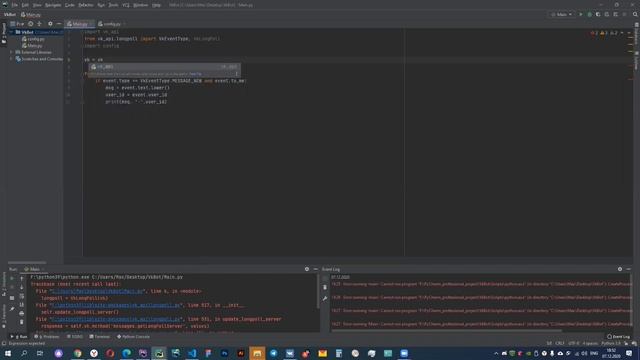640x360 pixels.
Task: Open Search Everywhere magnifier icon
Action: tap(635, 14)
